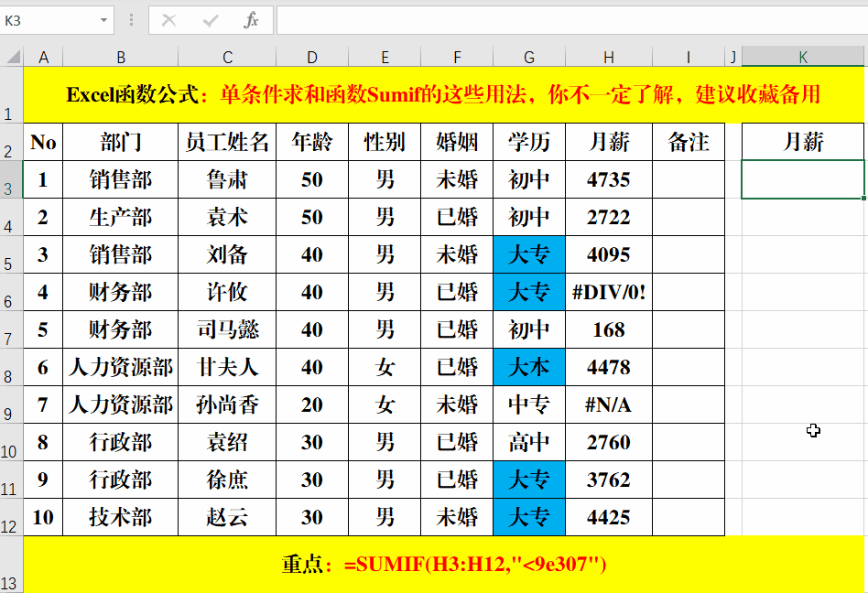Screen dimensions: 868x593
Task: Click the cell with name 赵云
Action: pyautogui.click(x=227, y=517)
